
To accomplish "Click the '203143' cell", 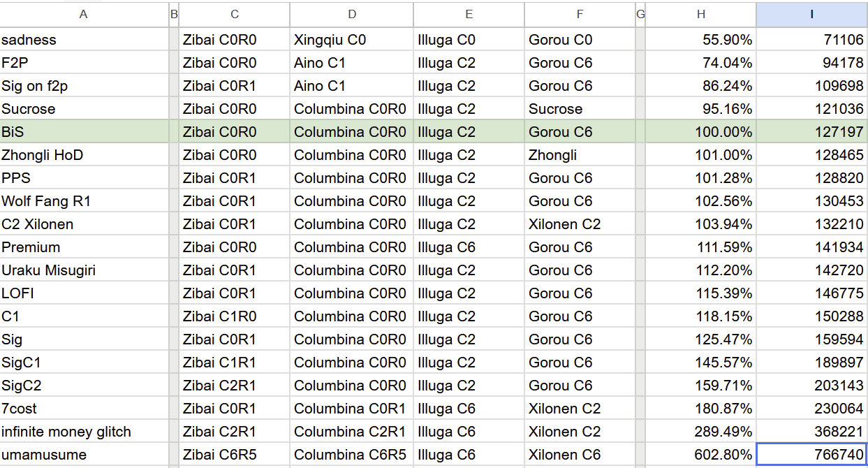I will point(811,386).
